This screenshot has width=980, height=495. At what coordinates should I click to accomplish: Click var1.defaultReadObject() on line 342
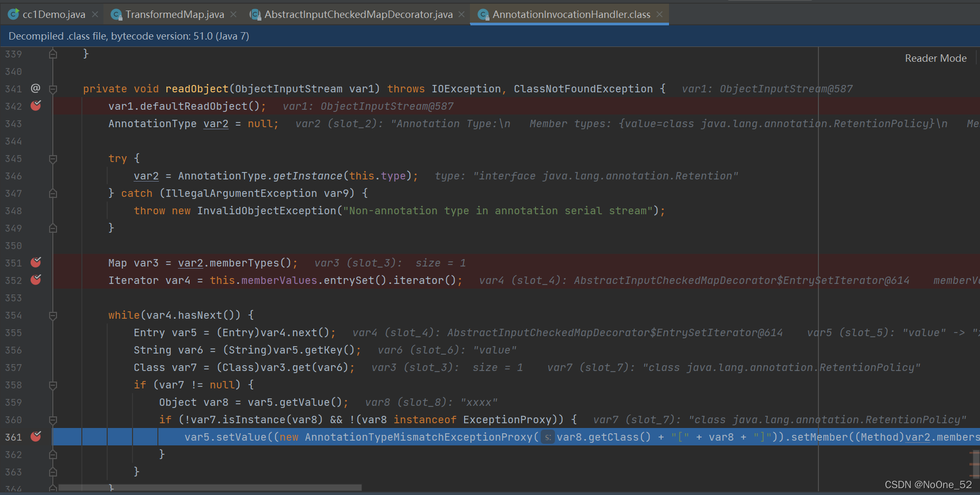184,106
